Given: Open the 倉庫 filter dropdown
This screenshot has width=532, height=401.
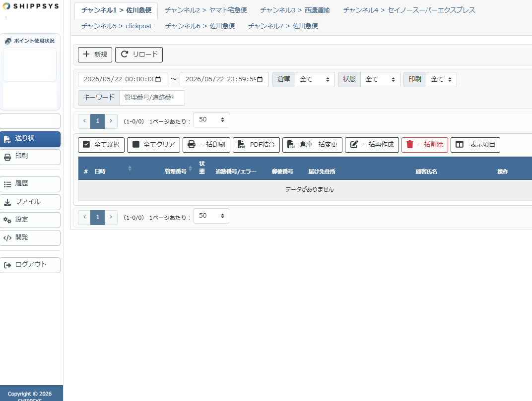Looking at the screenshot, I should (315, 79).
